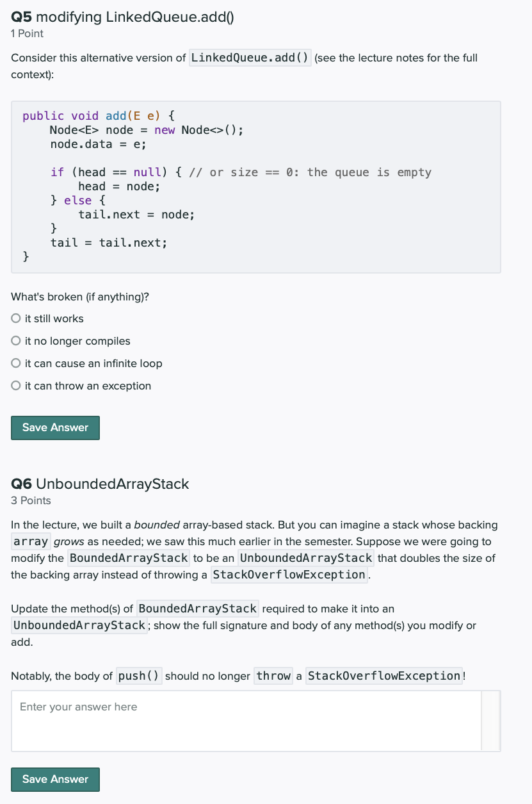Choose "it can cause an infinite loop"
The width and height of the screenshot is (532, 804).
15,363
